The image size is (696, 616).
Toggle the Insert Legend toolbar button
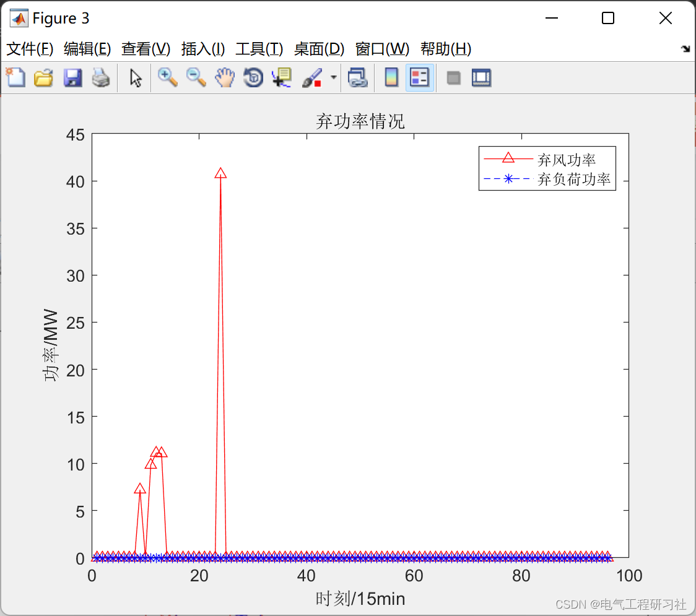coord(419,77)
